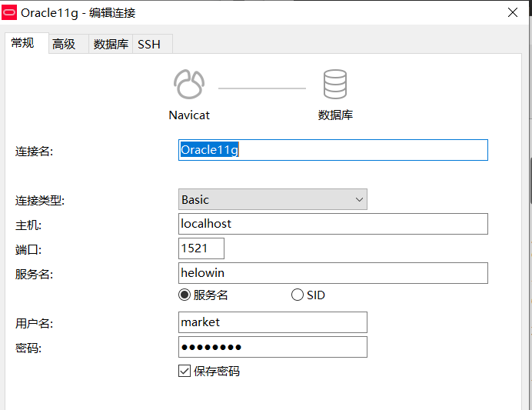
Task: Click the 用户名 field containing market
Action: tap(272, 322)
